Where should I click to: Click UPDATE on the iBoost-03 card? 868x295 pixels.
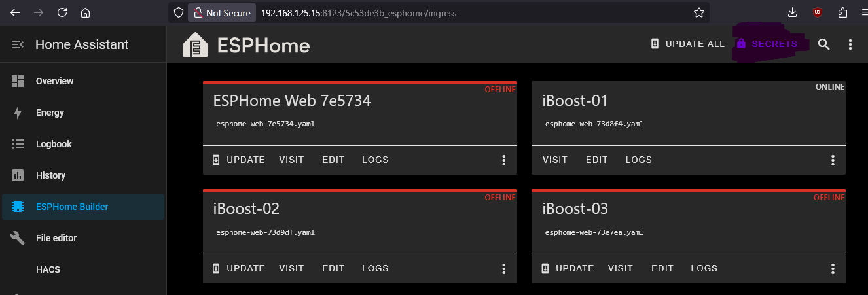point(568,268)
